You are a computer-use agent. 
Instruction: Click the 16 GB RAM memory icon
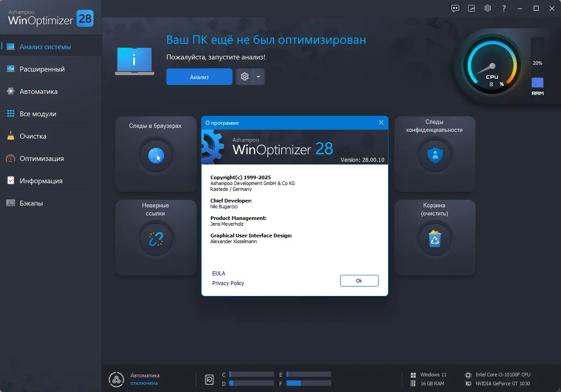coord(413,384)
